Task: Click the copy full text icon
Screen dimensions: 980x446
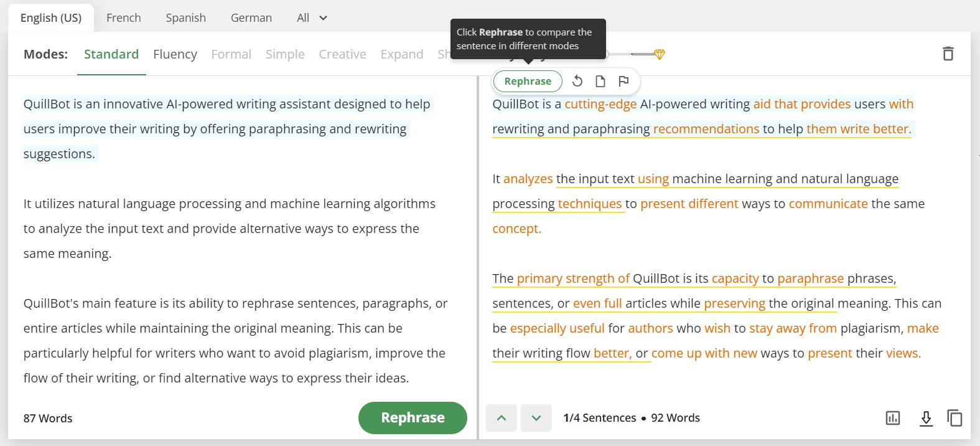Action: 954,418
